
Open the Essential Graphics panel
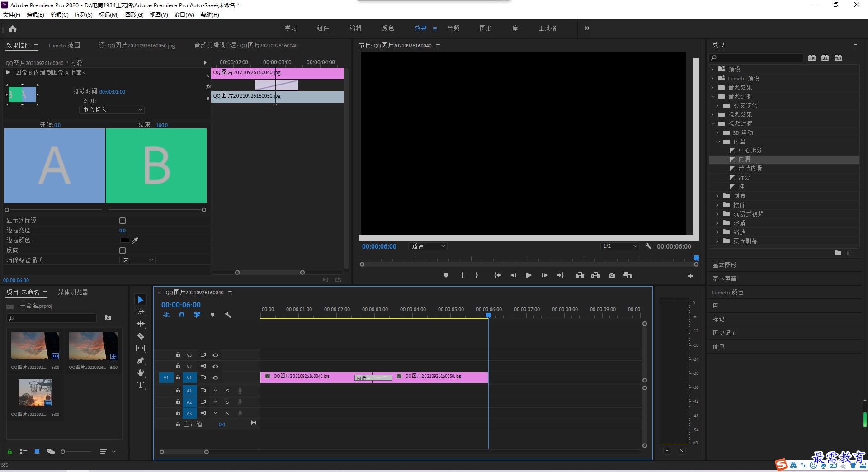tap(724, 265)
